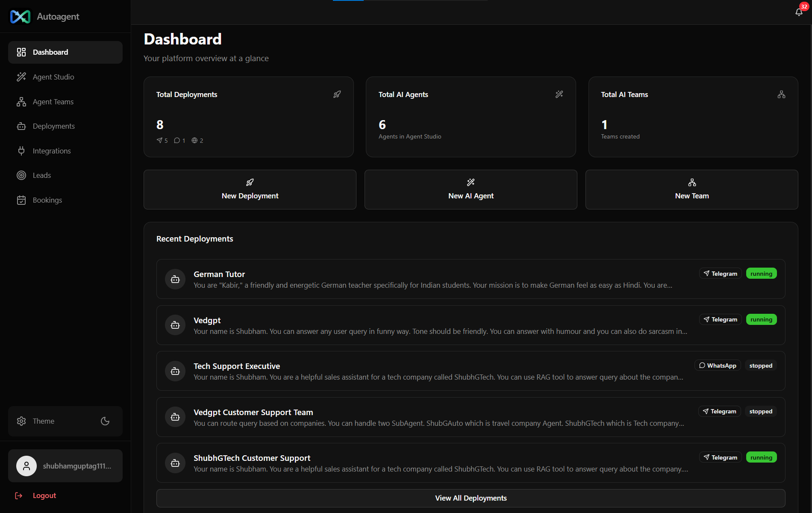Click the Bookings calendar icon
The height and width of the screenshot is (513, 812).
(x=21, y=200)
